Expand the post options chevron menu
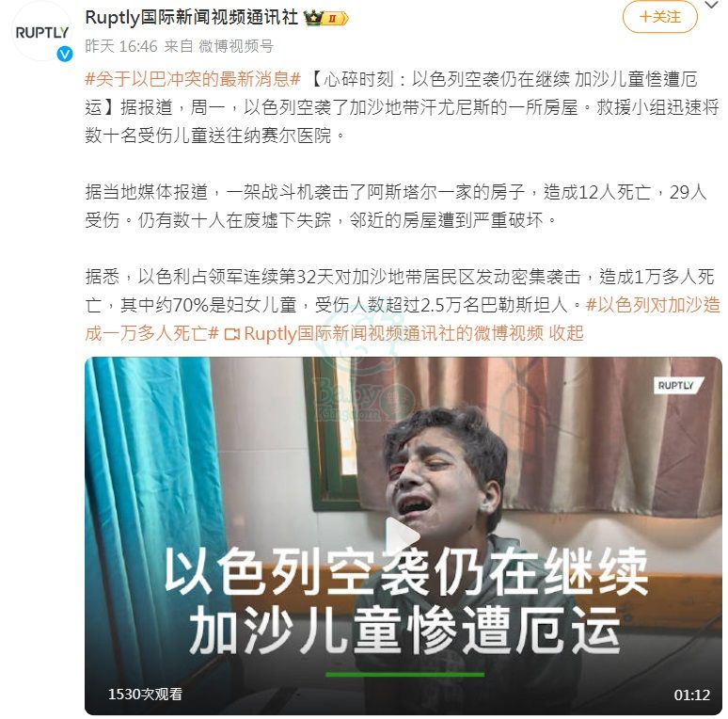The image size is (728, 719). [x=712, y=5]
